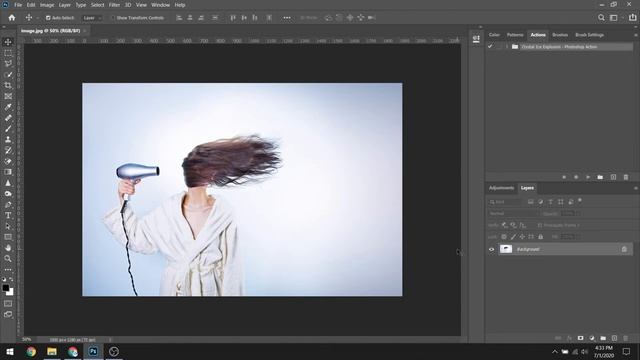Click the trash icon in the Actions panel

click(626, 177)
